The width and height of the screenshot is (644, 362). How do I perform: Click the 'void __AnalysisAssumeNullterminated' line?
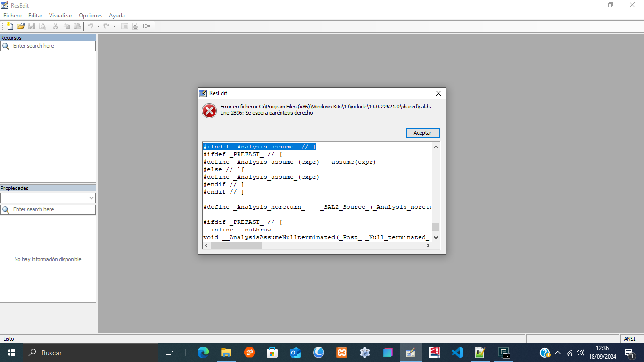[x=316, y=237]
